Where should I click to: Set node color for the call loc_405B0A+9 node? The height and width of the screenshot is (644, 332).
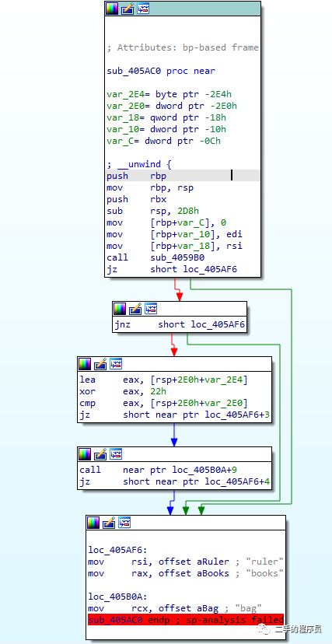[x=85, y=454]
